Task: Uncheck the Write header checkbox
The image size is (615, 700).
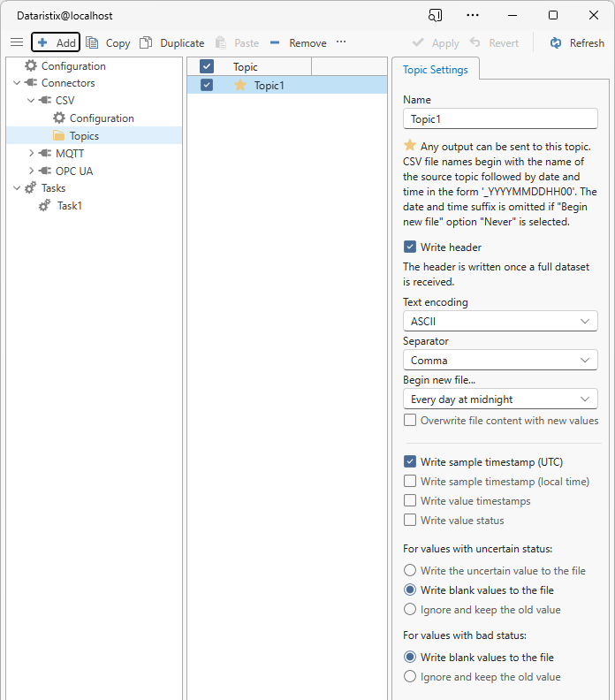Action: [x=410, y=247]
